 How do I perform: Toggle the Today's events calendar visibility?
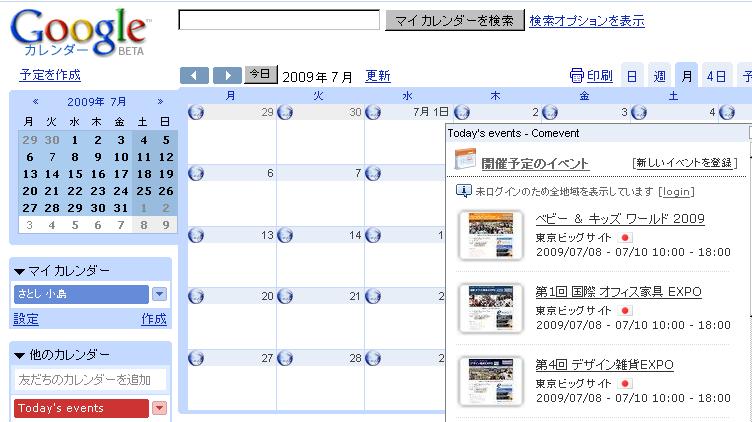tap(81, 408)
